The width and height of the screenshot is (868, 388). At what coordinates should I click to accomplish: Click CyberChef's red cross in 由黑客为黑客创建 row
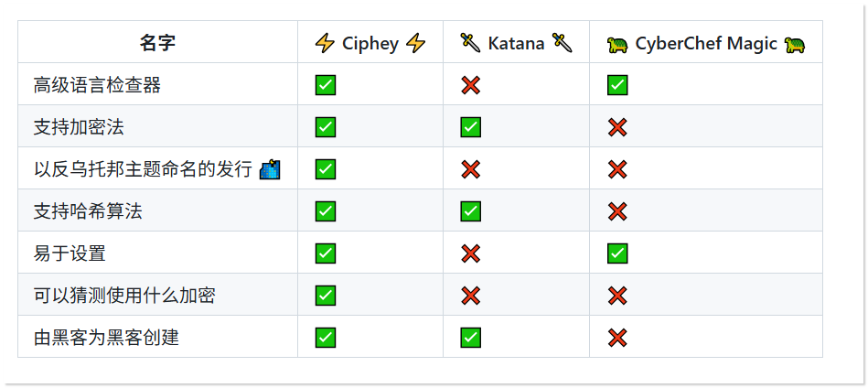pos(617,338)
